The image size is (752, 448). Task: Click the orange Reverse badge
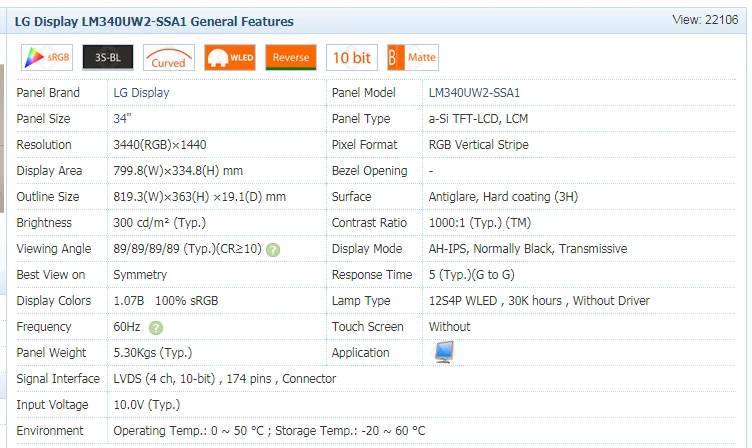(291, 58)
